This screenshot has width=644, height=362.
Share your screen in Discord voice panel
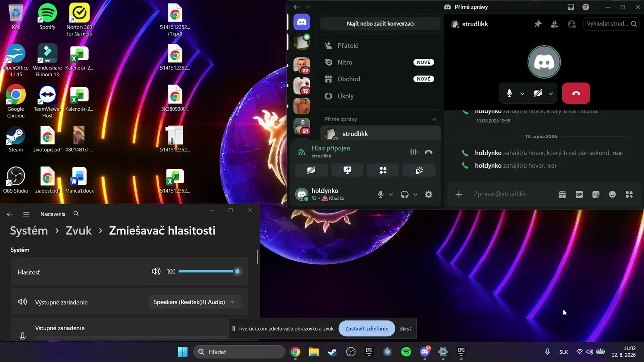click(347, 170)
